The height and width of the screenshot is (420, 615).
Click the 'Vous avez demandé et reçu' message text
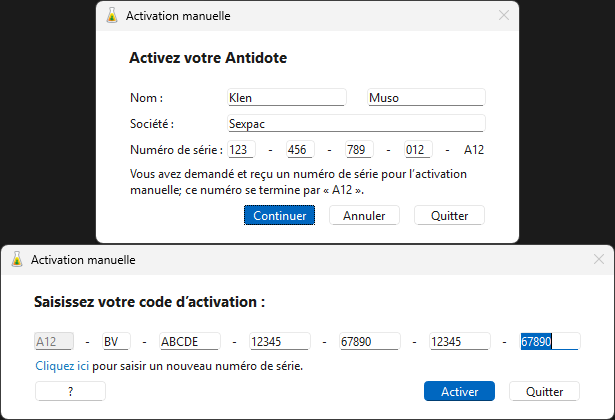click(x=298, y=182)
